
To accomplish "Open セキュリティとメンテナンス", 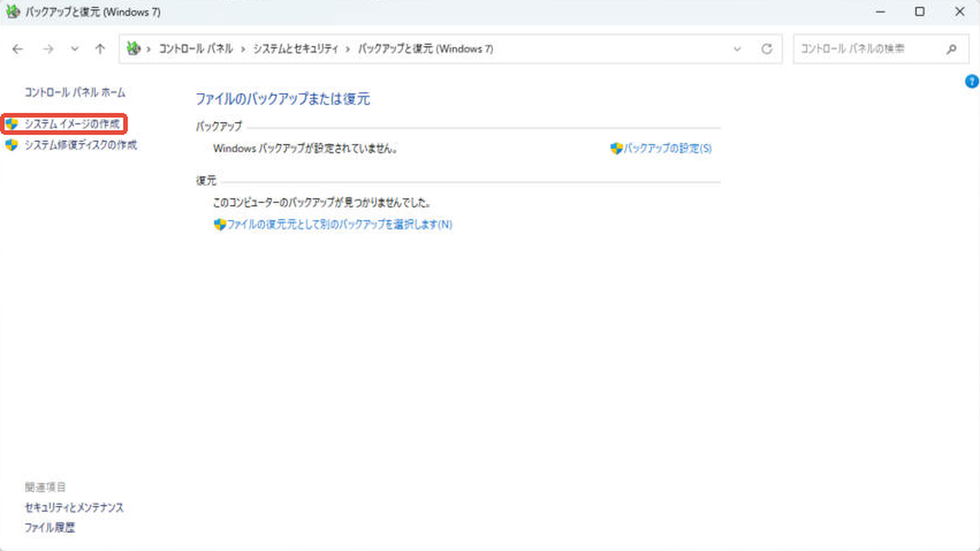I will click(x=74, y=507).
